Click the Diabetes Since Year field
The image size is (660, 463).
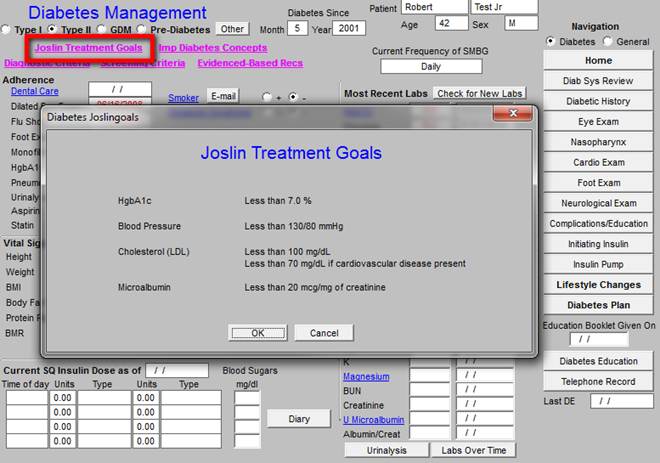[x=349, y=29]
